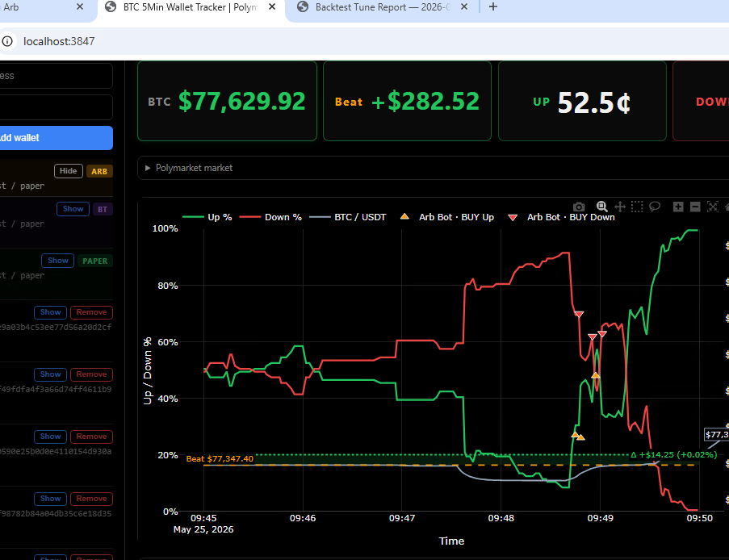Click the BUY Down marker near 70%
Image resolution: width=729 pixels, height=560 pixels.
[x=579, y=315]
